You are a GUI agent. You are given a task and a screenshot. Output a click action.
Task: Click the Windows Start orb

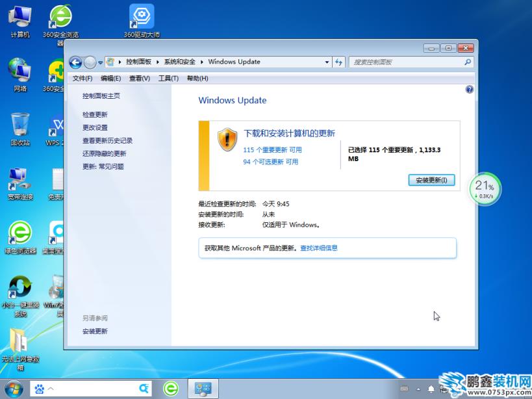[x=14, y=389]
